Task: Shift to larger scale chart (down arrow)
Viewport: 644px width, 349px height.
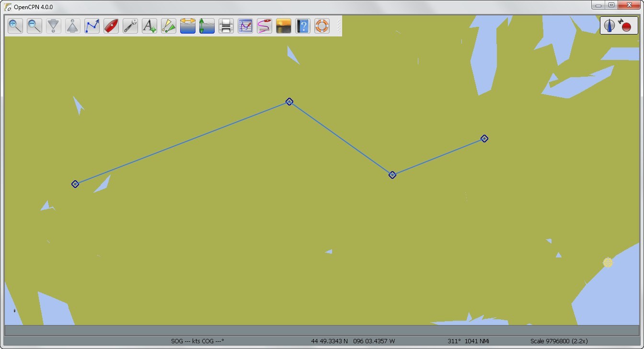Action: pyautogui.click(x=54, y=26)
